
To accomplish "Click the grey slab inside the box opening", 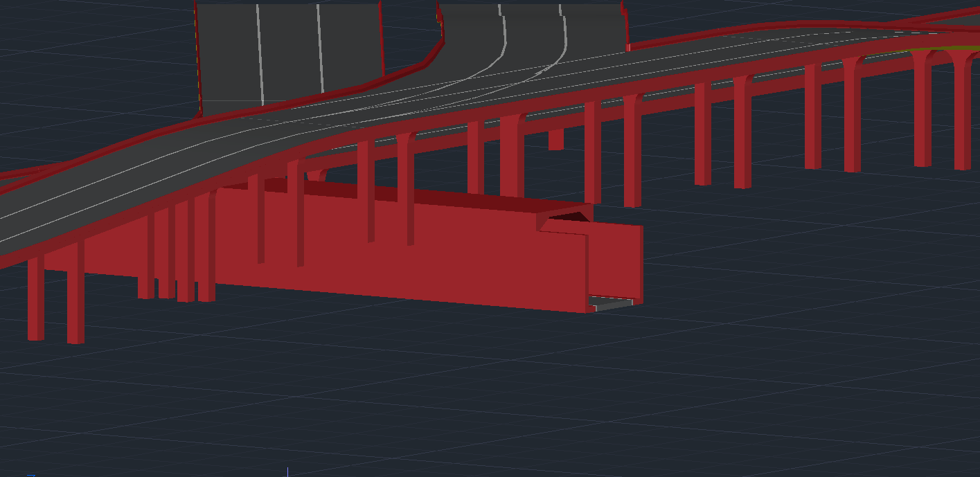I will pyautogui.click(x=612, y=302).
